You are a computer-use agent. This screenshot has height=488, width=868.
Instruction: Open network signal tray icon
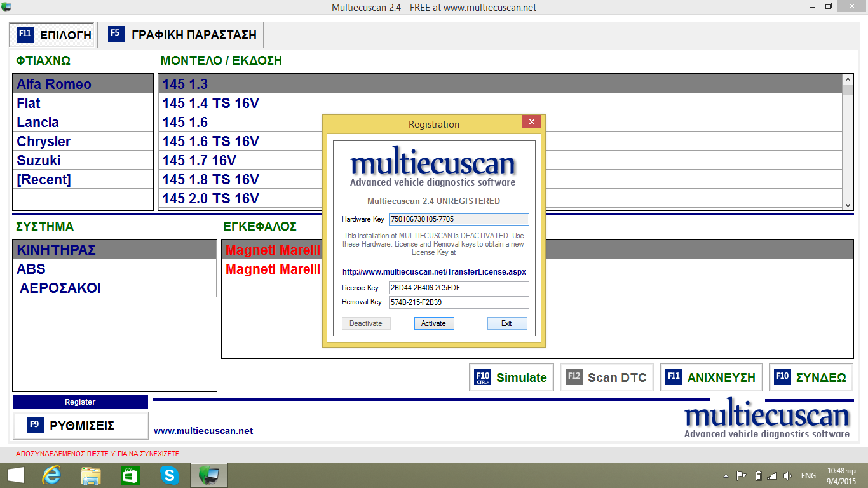(772, 475)
